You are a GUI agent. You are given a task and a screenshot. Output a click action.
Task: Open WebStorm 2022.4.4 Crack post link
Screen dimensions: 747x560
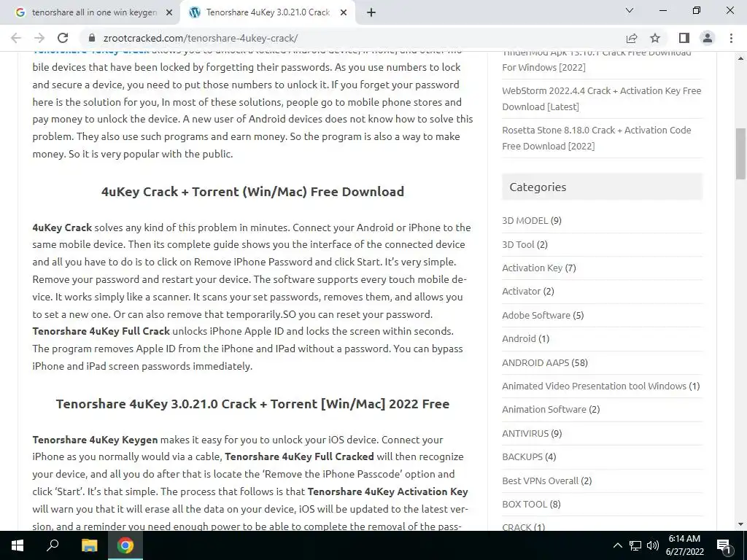[601, 98]
